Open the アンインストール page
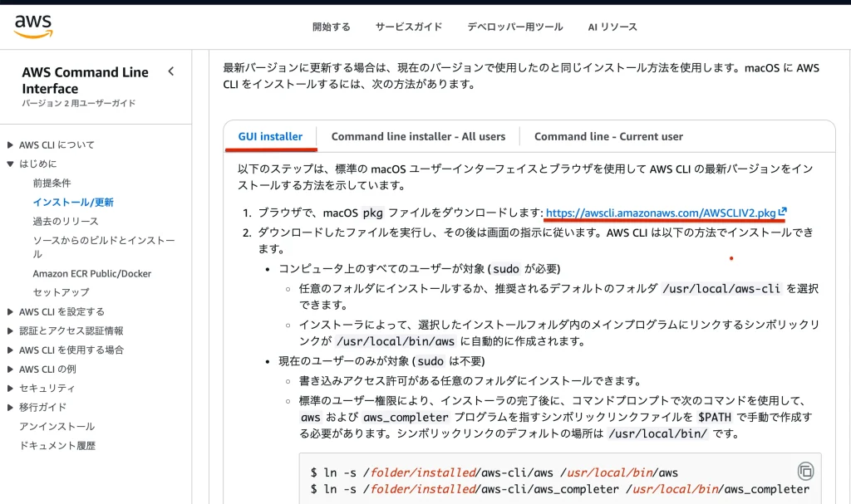Image resolution: width=851 pixels, height=504 pixels. pos(57,426)
